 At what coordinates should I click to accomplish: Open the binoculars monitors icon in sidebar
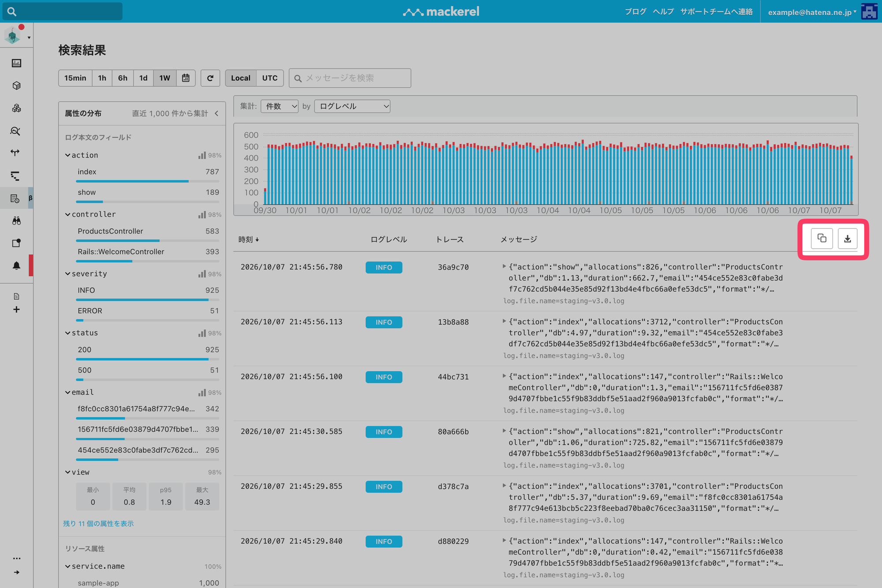click(x=16, y=221)
